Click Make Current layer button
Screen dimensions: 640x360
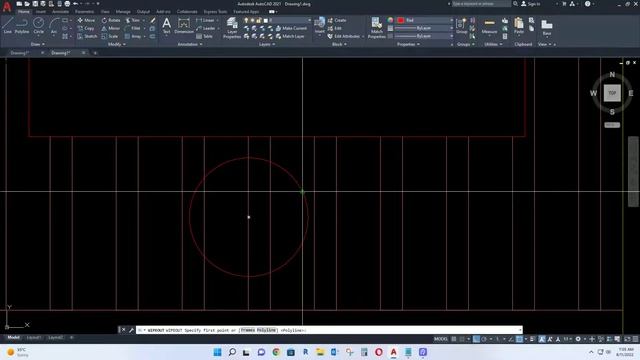tap(291, 28)
